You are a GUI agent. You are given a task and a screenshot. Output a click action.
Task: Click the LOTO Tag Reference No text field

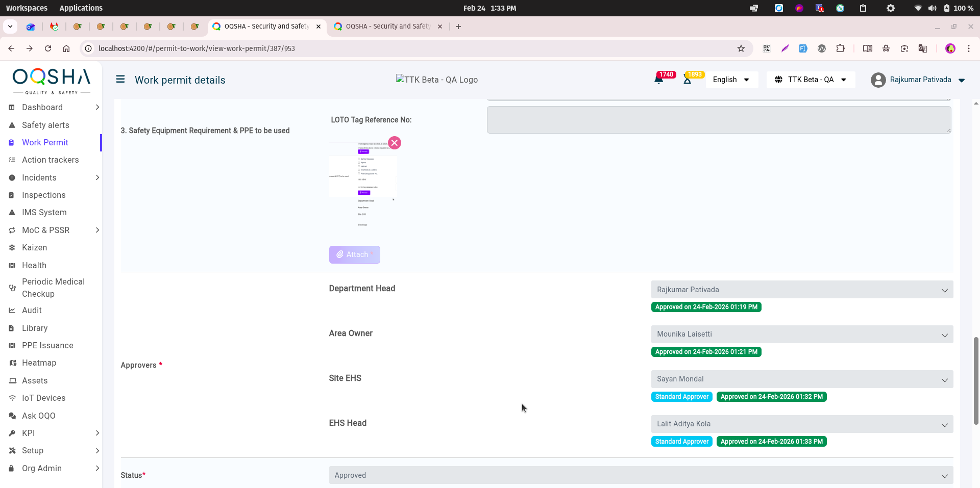(x=718, y=120)
